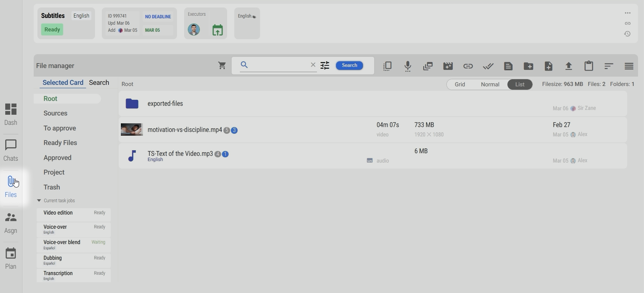Click the upload file arrow icon
Viewport: 644px width, 293px height.
tap(568, 66)
